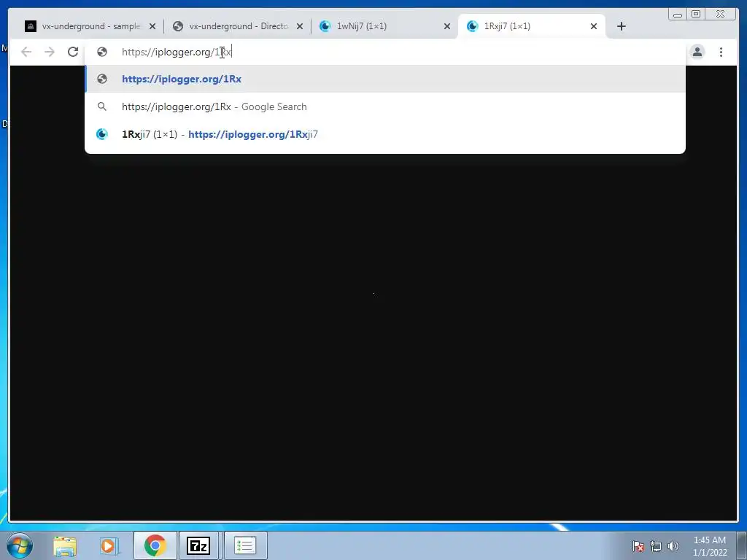The image size is (747, 560).
Task: Open the clock showing 1:45 AM
Action: click(x=710, y=546)
